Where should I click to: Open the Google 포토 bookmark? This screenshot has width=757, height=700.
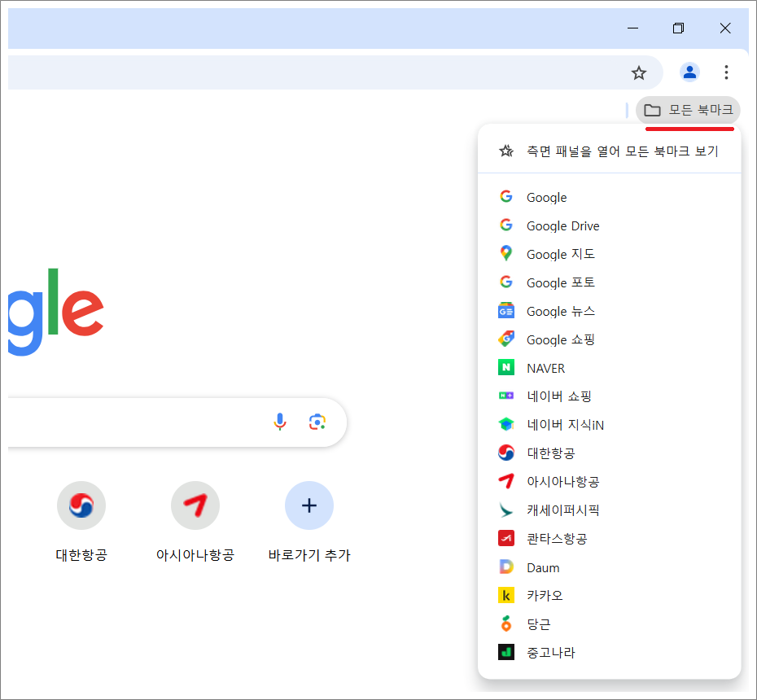[610, 282]
